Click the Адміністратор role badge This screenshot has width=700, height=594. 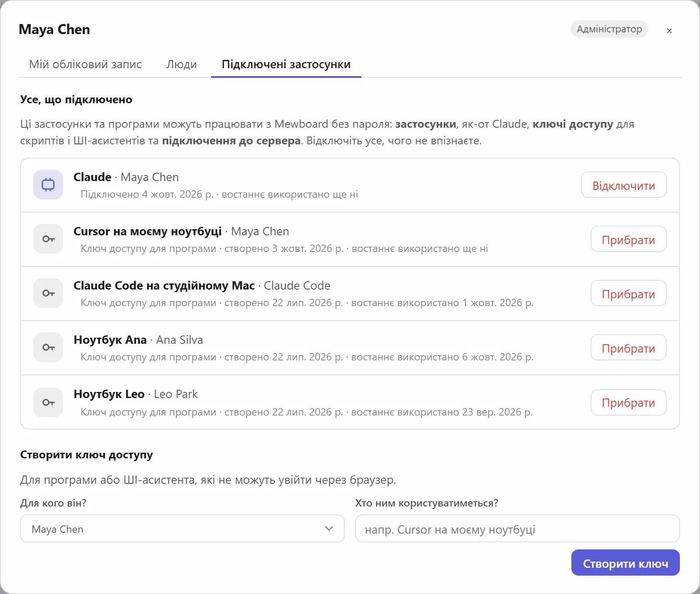pos(609,29)
